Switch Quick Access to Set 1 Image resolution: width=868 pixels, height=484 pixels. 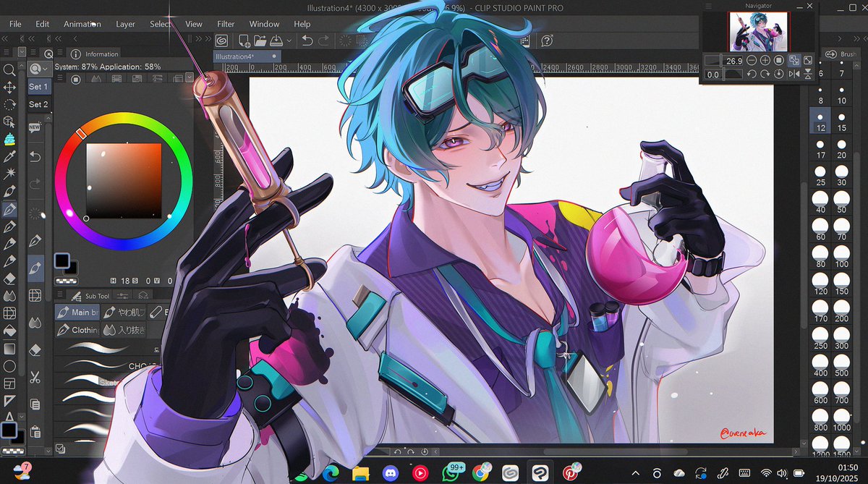pyautogui.click(x=38, y=87)
